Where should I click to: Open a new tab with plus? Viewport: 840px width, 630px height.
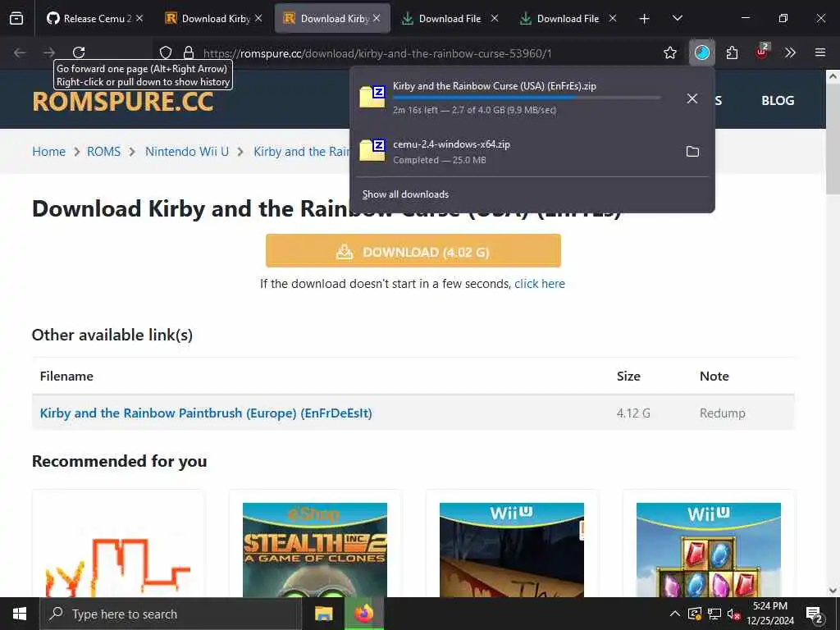(645, 19)
